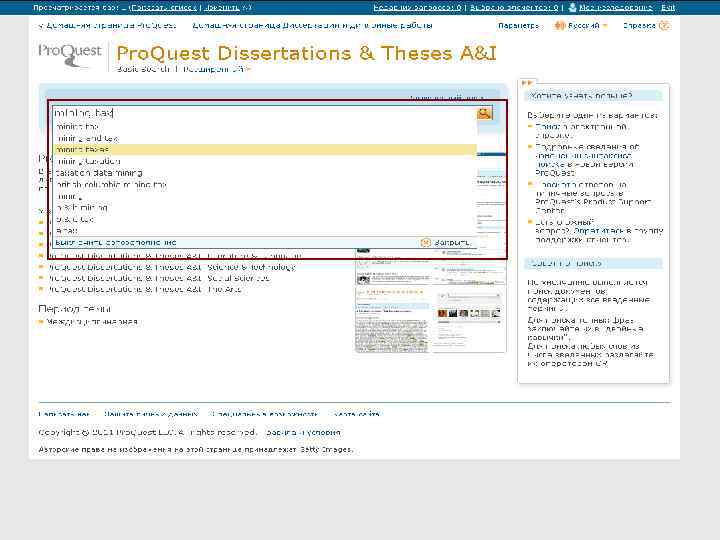
Task: Open ProQuest Dissertations The Arts link
Action: click(145, 289)
